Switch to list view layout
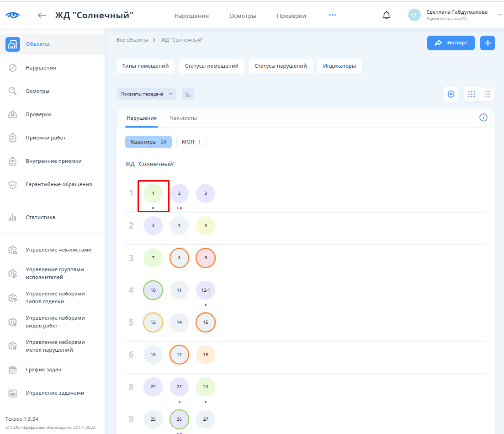Viewport: 504px width, 434px height. pyautogui.click(x=488, y=94)
